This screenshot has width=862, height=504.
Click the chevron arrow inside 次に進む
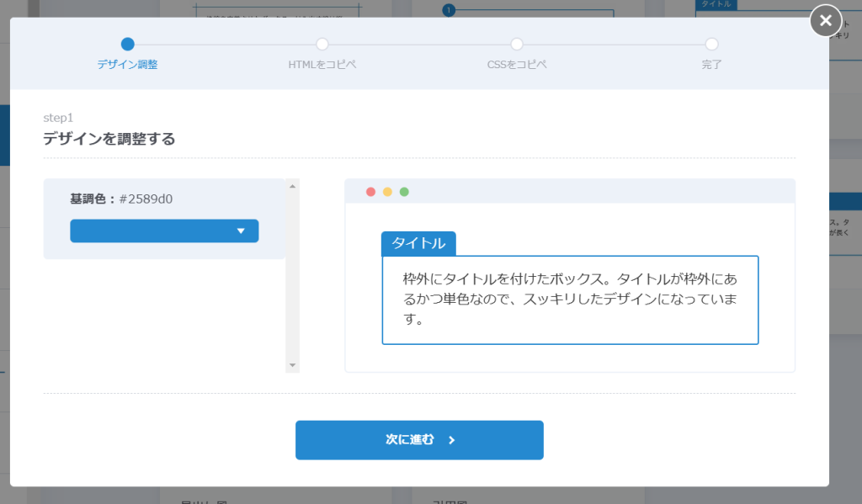[x=452, y=440]
